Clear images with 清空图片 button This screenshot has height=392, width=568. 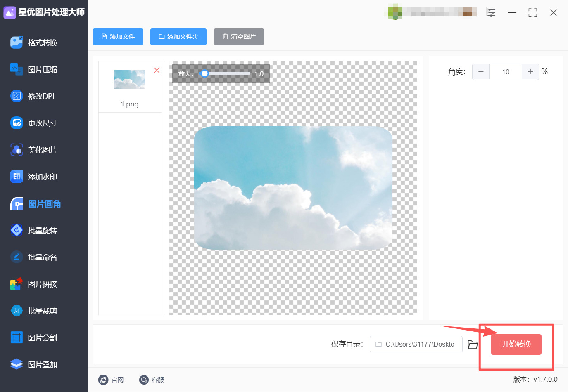[239, 37]
